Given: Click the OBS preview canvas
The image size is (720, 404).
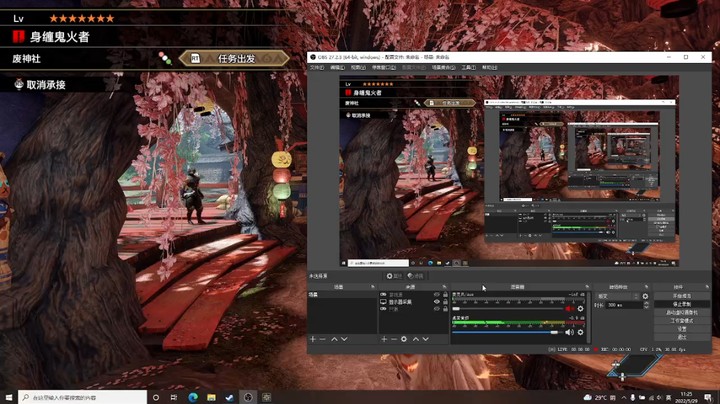Looking at the screenshot, I should (509, 171).
